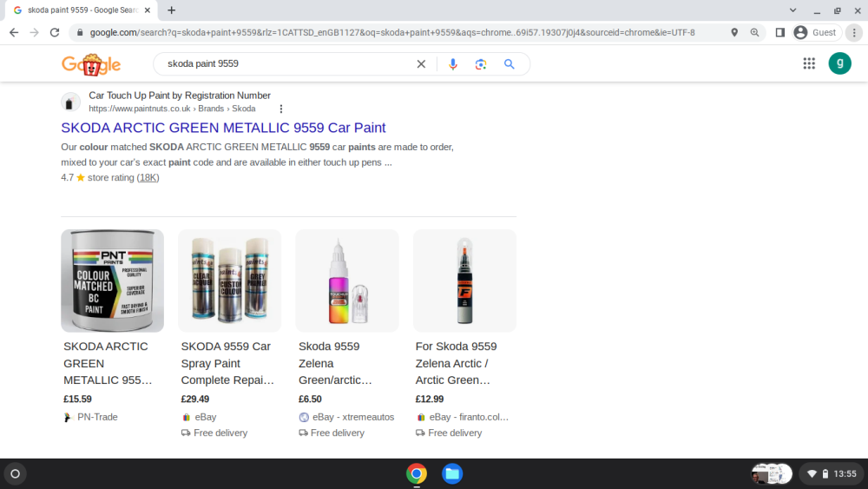Open SKODA ARCTIC GREEN METALLIC product title
Screen dimensions: 868x489
(x=108, y=363)
